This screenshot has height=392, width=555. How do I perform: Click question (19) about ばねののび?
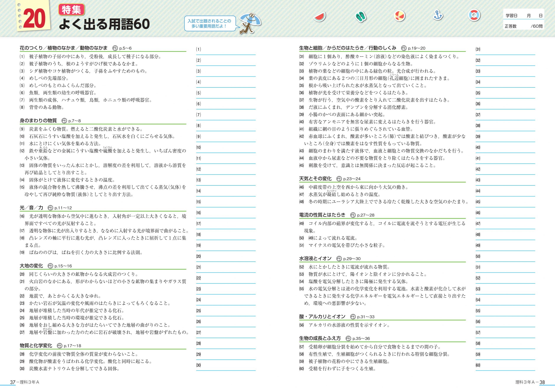point(82,253)
